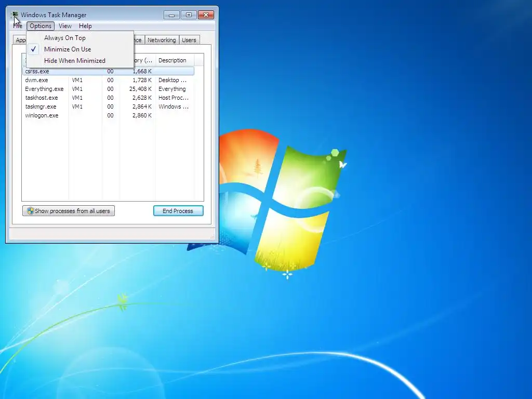Click the window resize grip corner
Image resolution: width=532 pixels, height=399 pixels.
pos(212,236)
